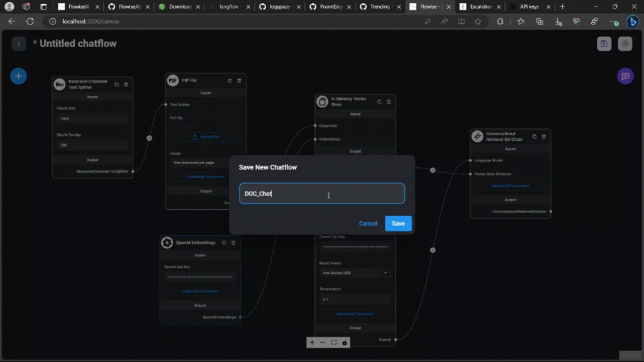Go back using canvas back arrow
The height and width of the screenshot is (362, 644).
tap(18, 43)
